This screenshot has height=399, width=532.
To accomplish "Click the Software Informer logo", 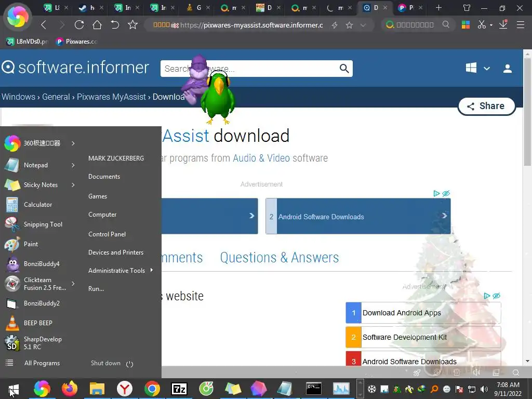I will point(75,67).
